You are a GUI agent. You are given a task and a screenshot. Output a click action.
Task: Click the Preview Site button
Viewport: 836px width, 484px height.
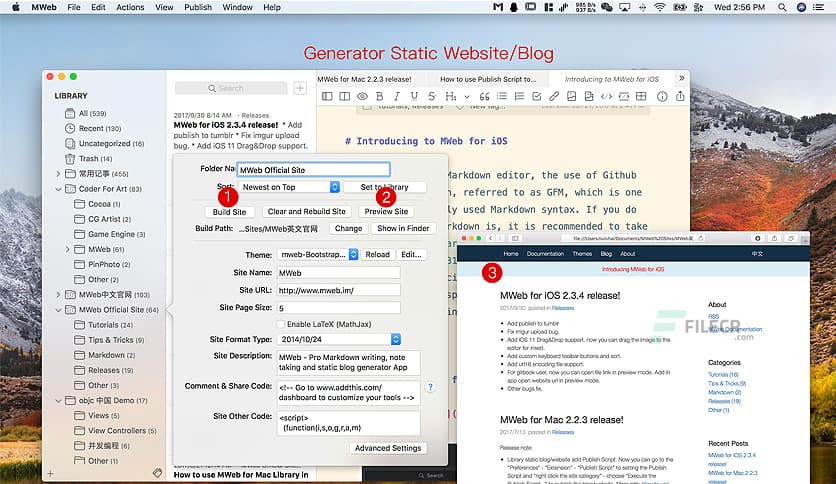tap(387, 212)
